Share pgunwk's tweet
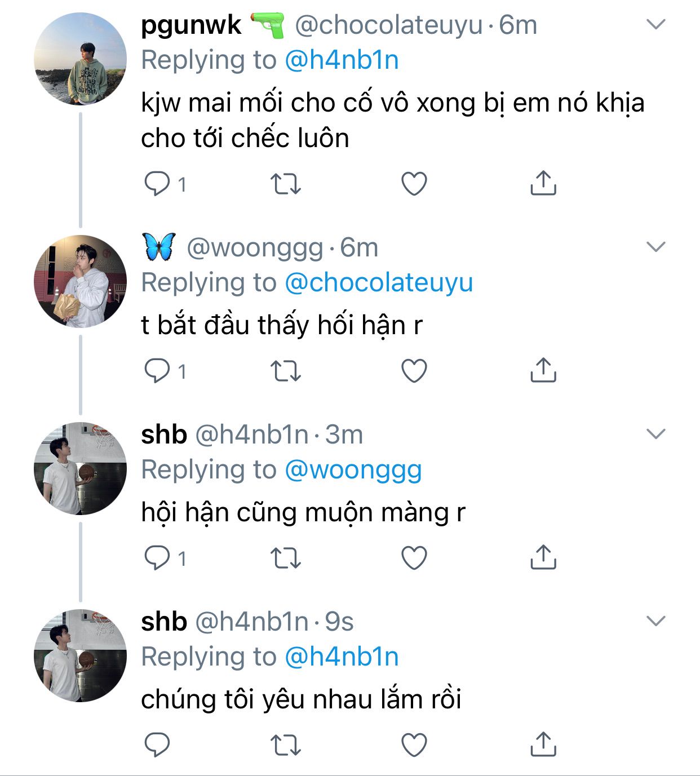 point(543,184)
